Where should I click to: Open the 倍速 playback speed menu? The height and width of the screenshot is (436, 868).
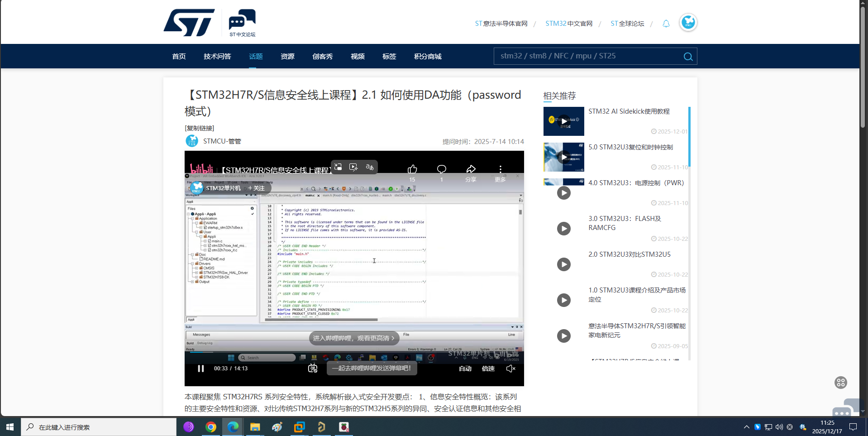coord(488,369)
